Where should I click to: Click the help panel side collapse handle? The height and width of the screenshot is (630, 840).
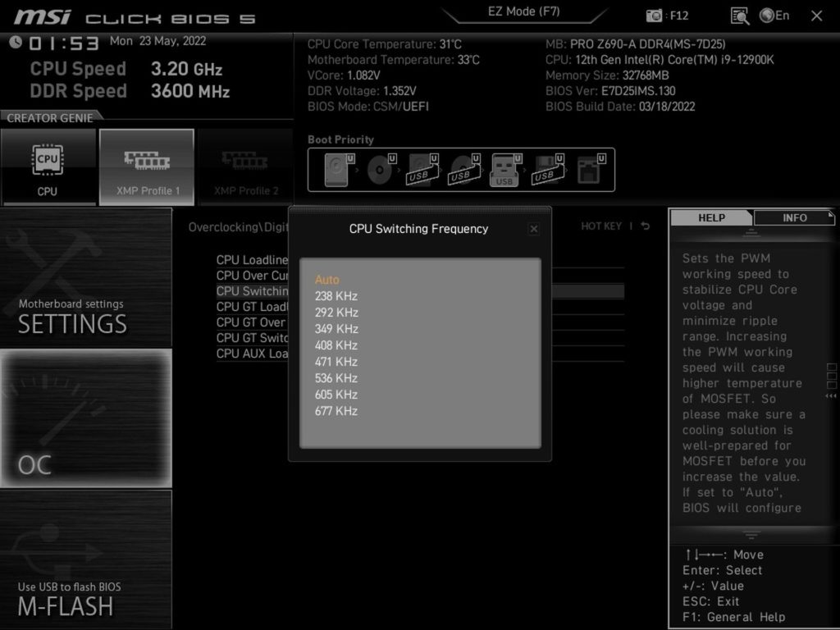832,381
